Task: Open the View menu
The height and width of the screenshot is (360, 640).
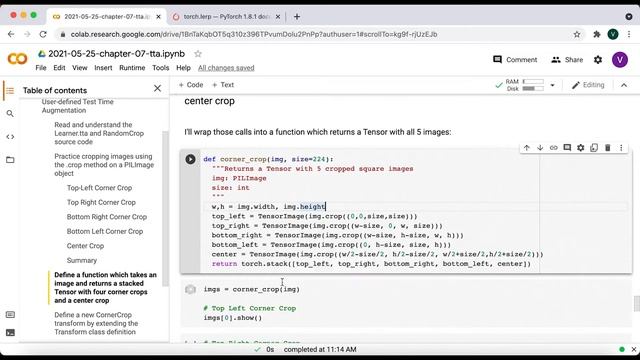Action: [x=80, y=68]
